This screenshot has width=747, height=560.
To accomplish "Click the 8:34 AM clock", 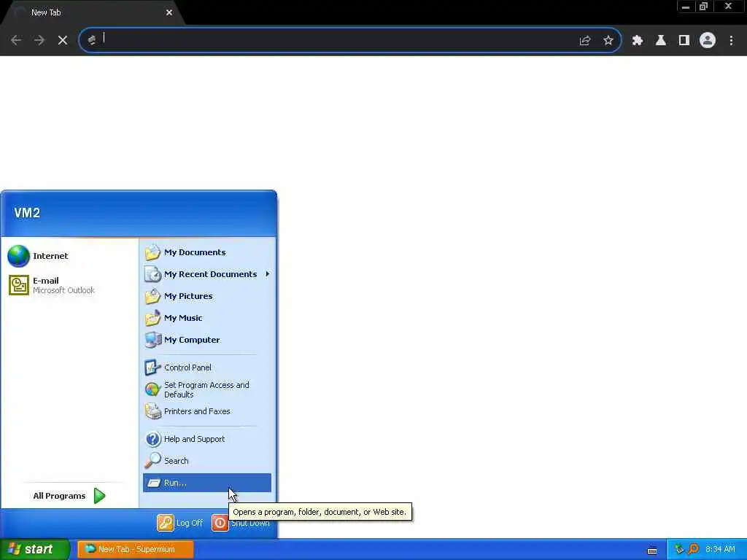I will [720, 550].
